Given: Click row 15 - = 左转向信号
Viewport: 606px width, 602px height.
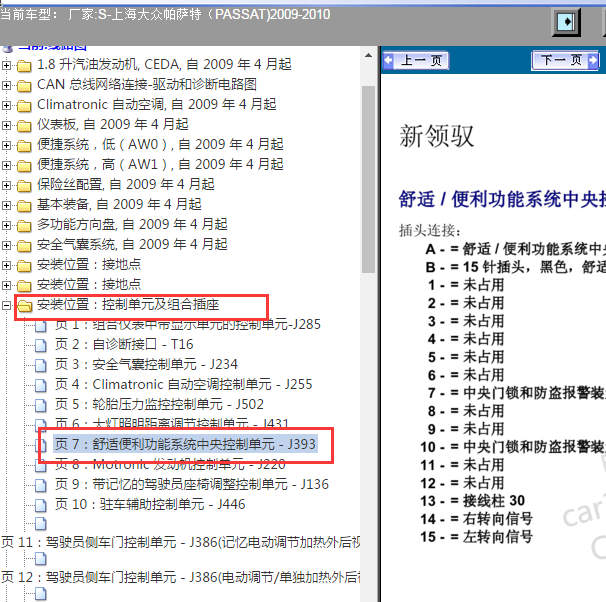Looking at the screenshot, I should pyautogui.click(x=477, y=537).
